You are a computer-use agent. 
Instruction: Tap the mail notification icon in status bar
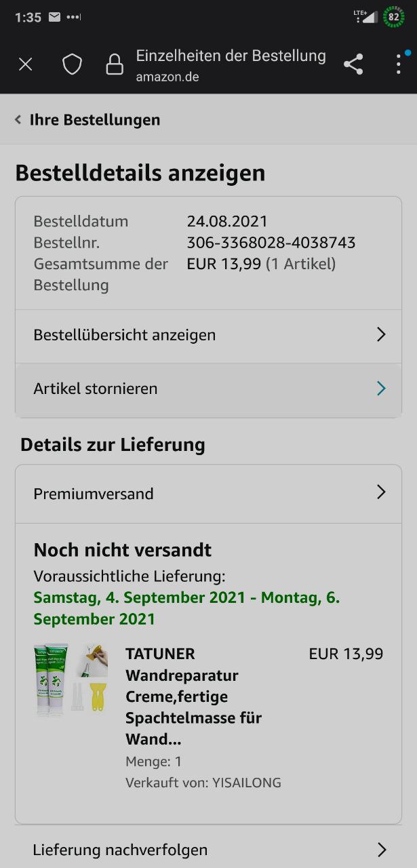pyautogui.click(x=55, y=17)
